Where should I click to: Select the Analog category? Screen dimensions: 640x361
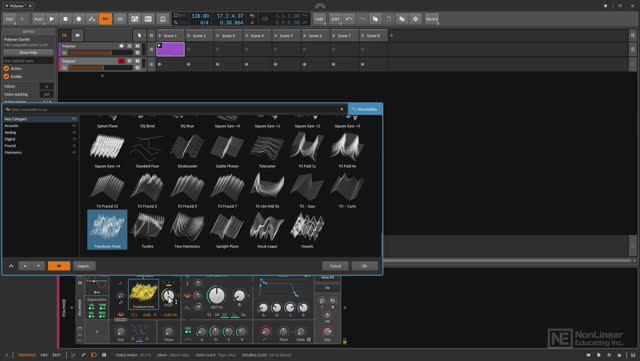point(40,132)
